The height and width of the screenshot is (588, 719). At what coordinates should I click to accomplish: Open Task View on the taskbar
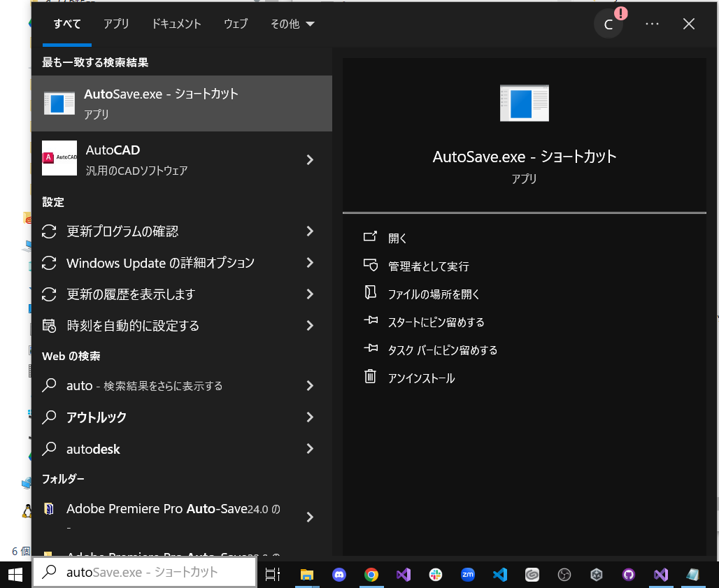[x=273, y=574]
